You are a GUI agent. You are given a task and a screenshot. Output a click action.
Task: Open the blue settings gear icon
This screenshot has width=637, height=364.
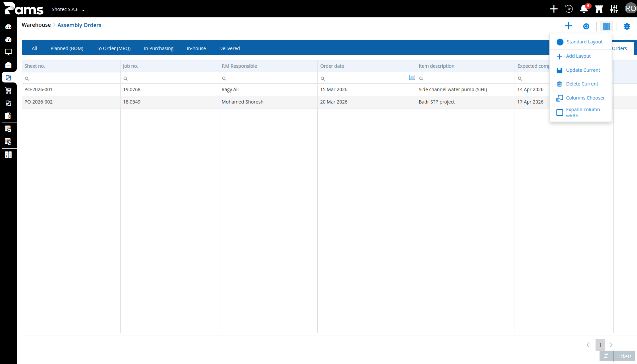pyautogui.click(x=627, y=26)
